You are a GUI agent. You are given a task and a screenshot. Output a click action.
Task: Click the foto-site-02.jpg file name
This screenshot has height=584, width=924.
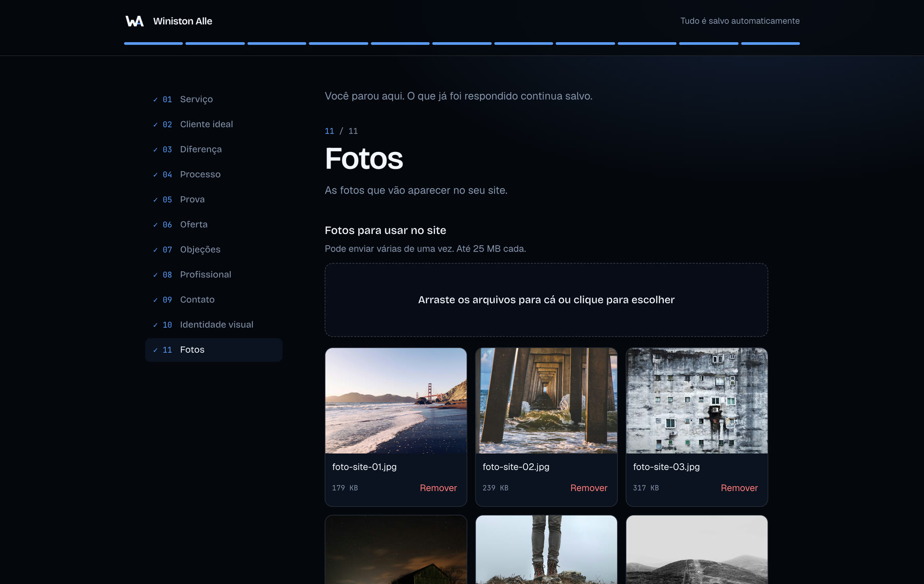[516, 467]
